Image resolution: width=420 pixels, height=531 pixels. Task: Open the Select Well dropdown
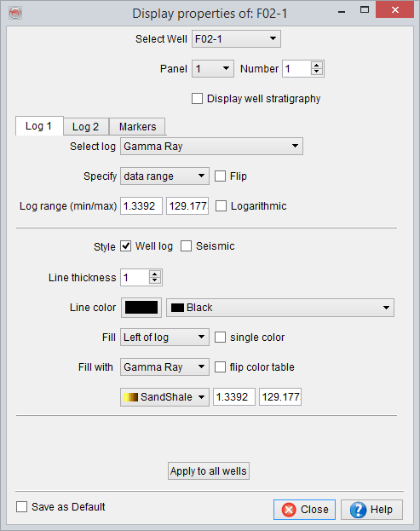click(236, 39)
